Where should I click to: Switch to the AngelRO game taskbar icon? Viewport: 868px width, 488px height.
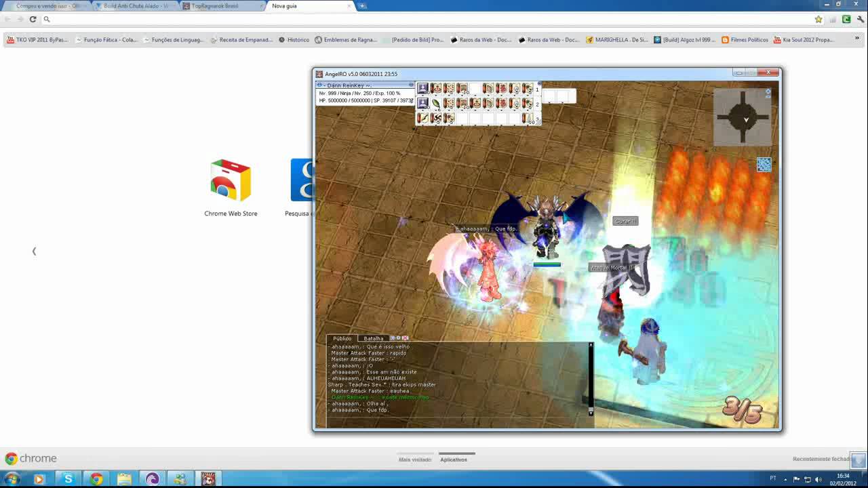(x=208, y=479)
